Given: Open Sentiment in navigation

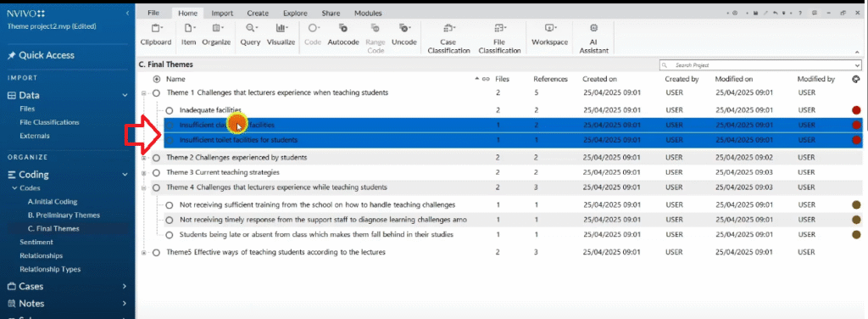Looking at the screenshot, I should pos(36,243).
